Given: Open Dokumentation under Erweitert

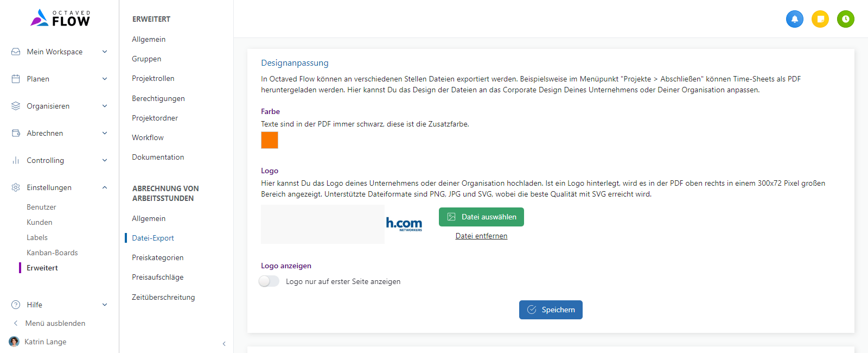Looking at the screenshot, I should click(158, 157).
